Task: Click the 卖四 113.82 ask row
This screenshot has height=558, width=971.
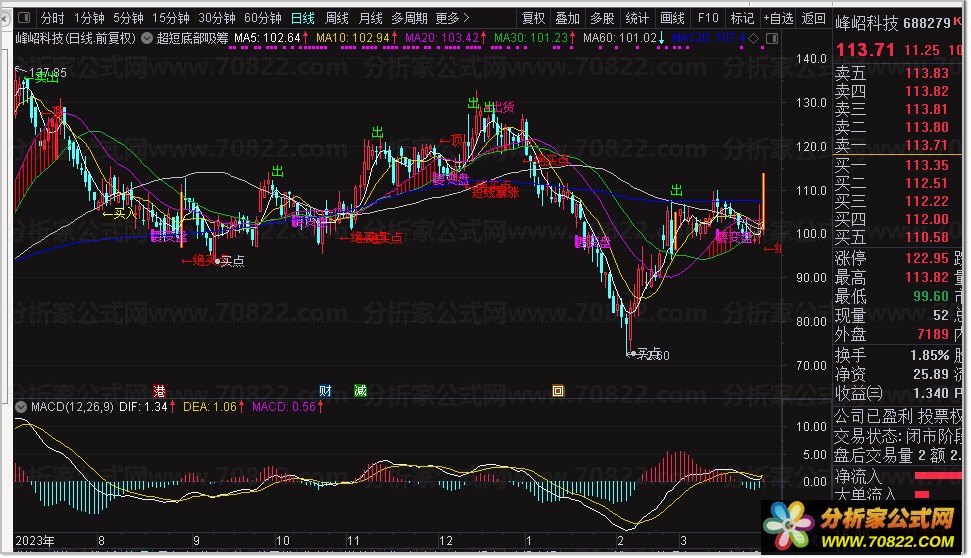Action: coord(892,91)
